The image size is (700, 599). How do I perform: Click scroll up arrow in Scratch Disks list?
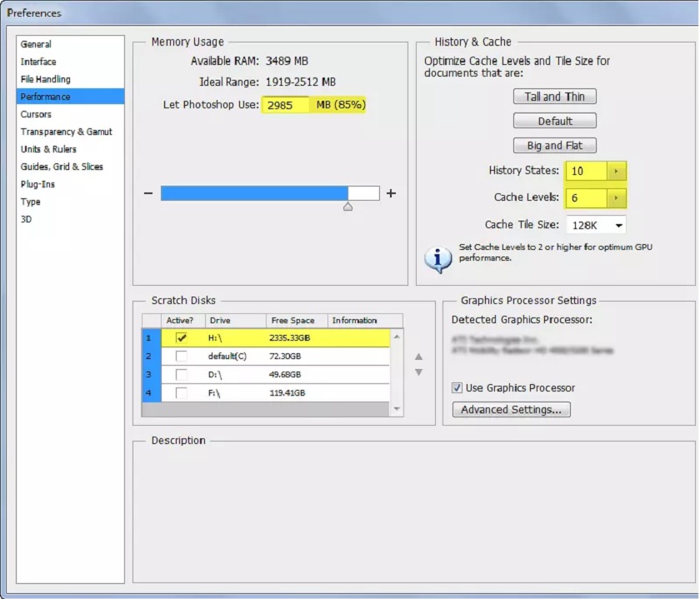pos(397,337)
